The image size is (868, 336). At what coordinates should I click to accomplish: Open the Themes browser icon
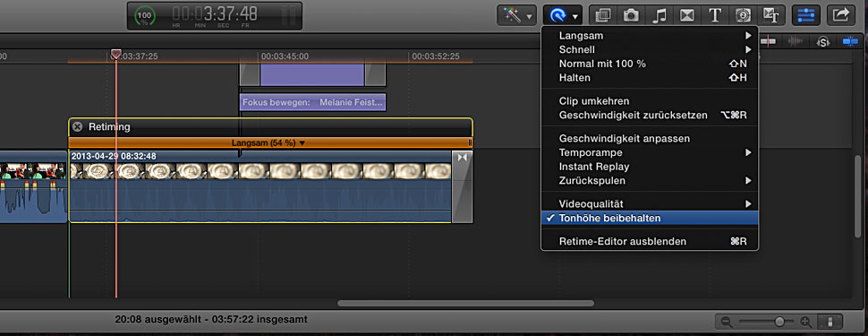(x=770, y=15)
